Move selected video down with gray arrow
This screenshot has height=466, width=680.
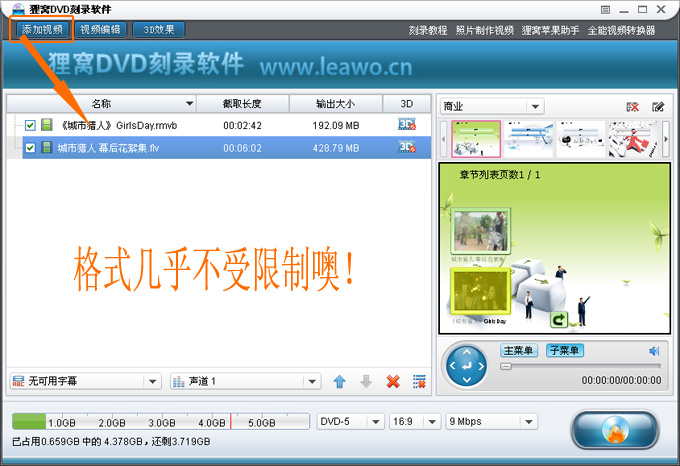tap(366, 381)
